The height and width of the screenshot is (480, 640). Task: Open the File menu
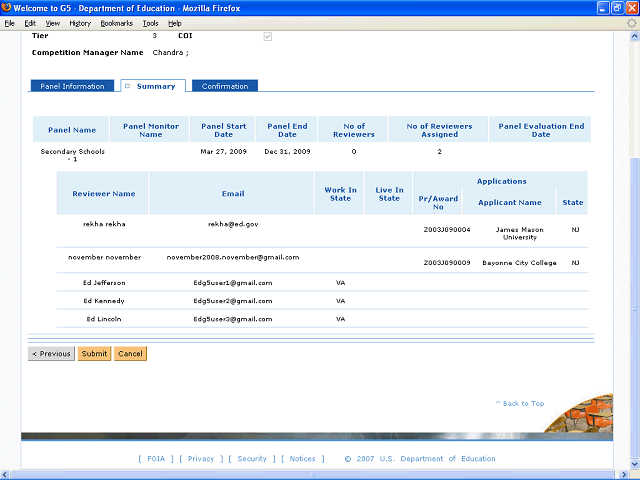10,22
